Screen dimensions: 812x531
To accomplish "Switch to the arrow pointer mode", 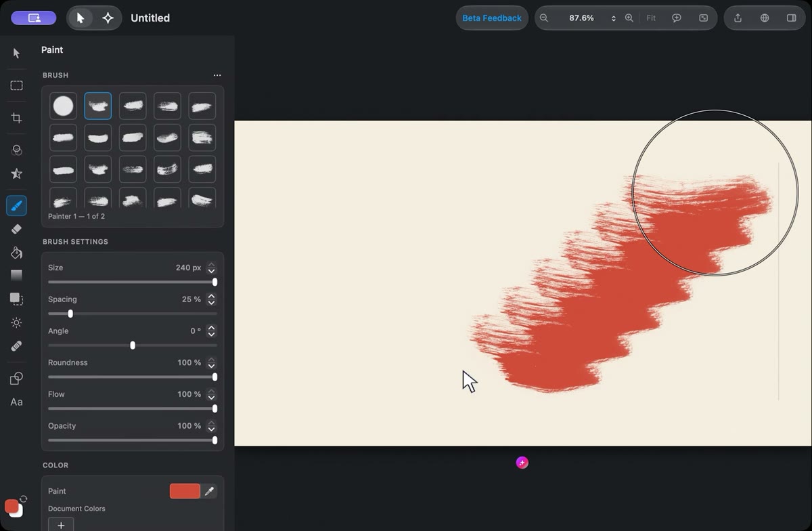I will pos(81,18).
